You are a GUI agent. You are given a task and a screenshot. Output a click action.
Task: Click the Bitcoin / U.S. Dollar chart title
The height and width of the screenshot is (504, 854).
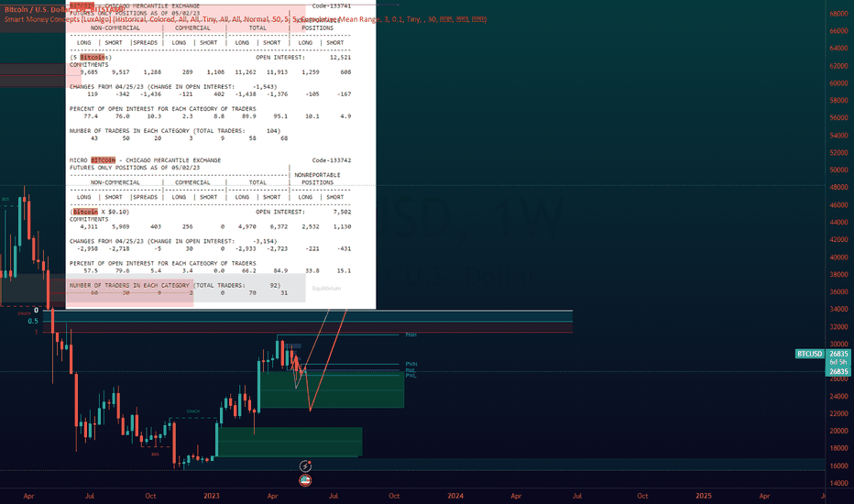click(64, 9)
